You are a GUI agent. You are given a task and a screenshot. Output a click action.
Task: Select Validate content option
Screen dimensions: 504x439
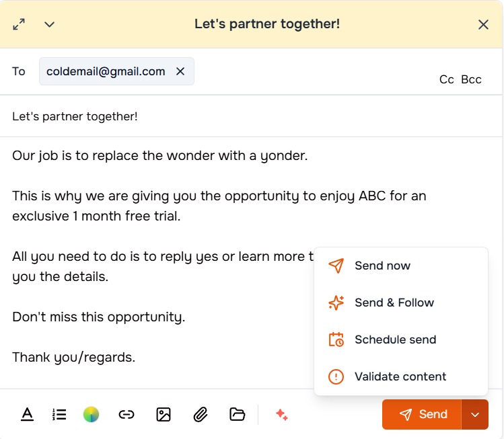pos(400,376)
